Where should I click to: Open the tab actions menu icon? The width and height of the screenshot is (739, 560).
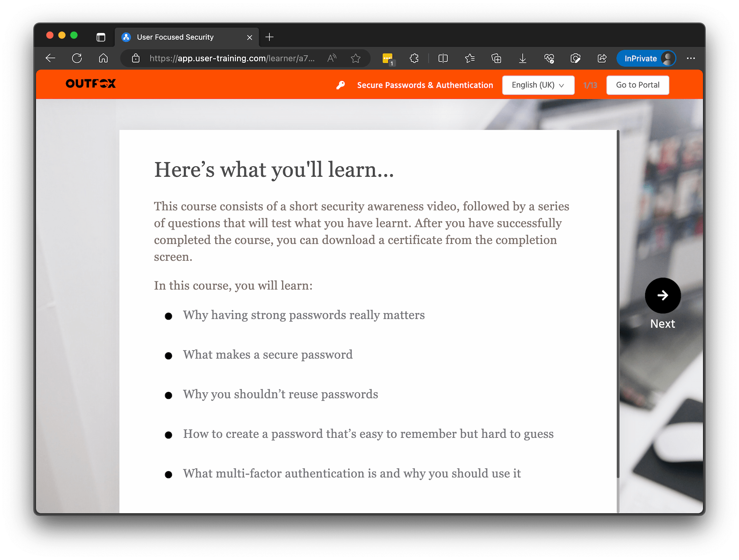click(101, 37)
